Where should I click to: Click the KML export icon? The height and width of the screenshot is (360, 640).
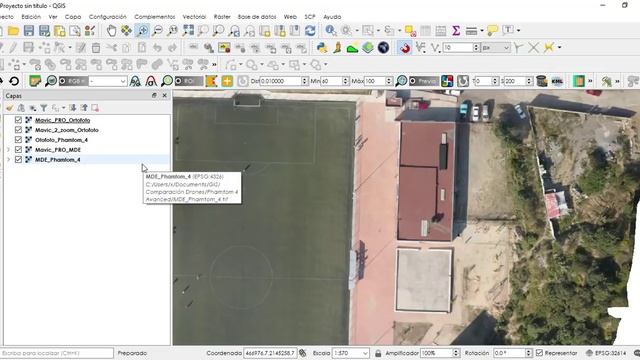coord(557,81)
